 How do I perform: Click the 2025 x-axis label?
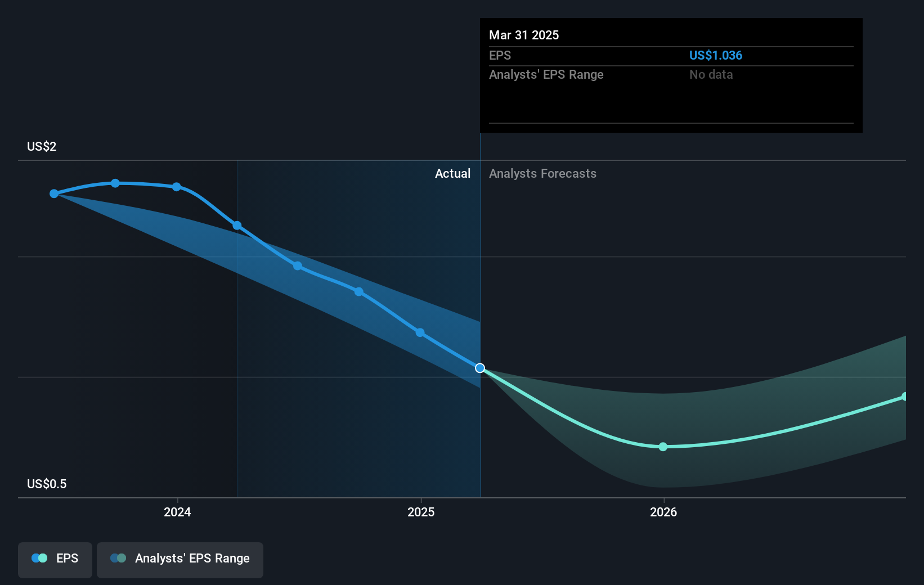click(421, 512)
